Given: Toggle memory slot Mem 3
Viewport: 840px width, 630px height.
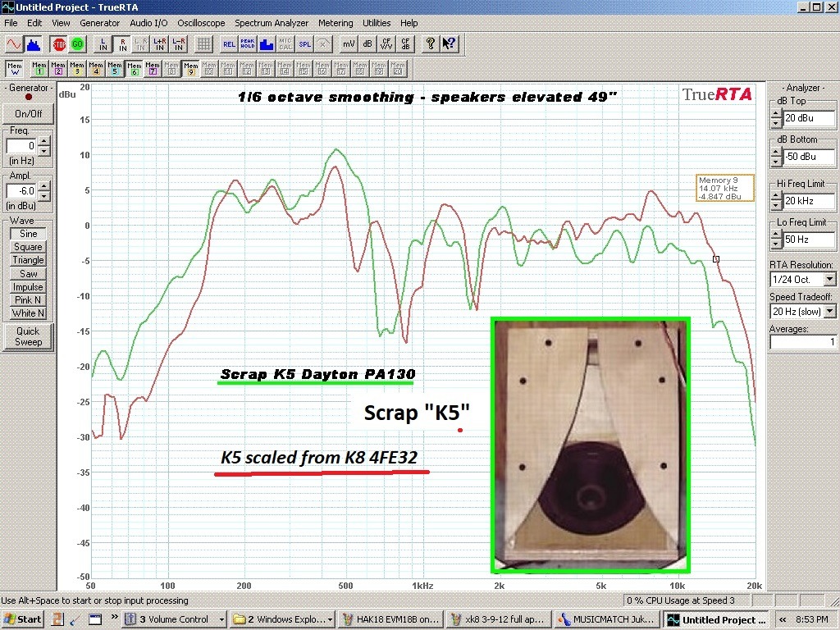Looking at the screenshot, I should click(76, 69).
